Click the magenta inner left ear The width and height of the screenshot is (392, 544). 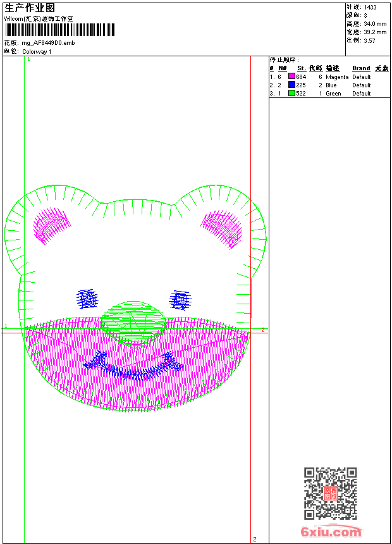(52, 225)
